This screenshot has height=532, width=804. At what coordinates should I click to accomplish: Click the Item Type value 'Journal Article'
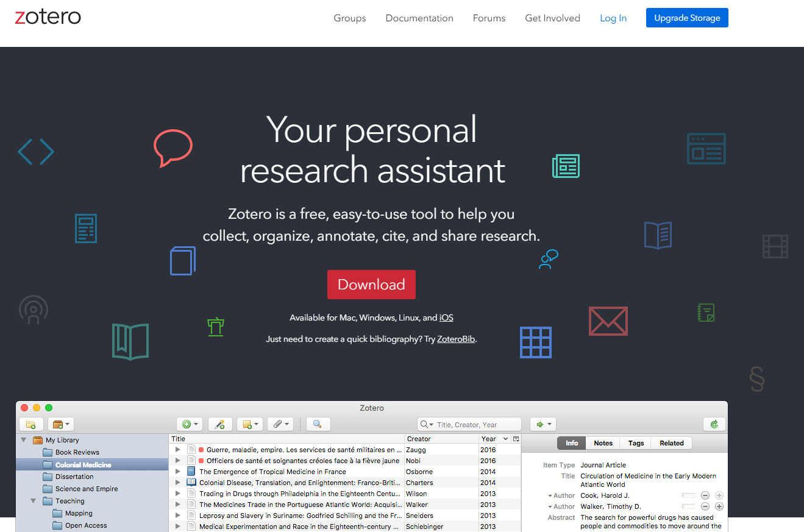[603, 465]
